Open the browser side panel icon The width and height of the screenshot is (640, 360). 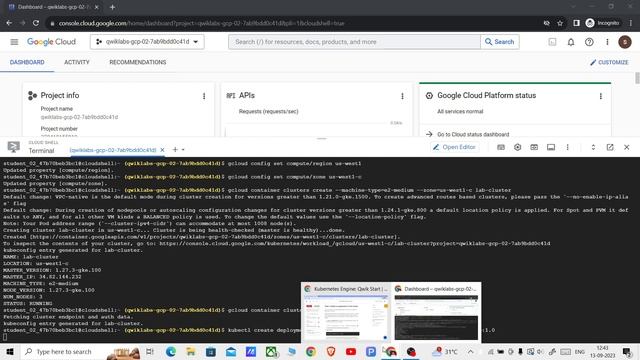tap(576, 23)
